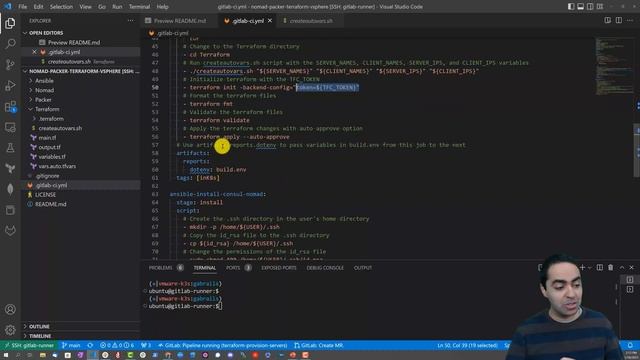The width and height of the screenshot is (640, 360).
Task: Expand the Nomad folder
Action: pos(44,90)
